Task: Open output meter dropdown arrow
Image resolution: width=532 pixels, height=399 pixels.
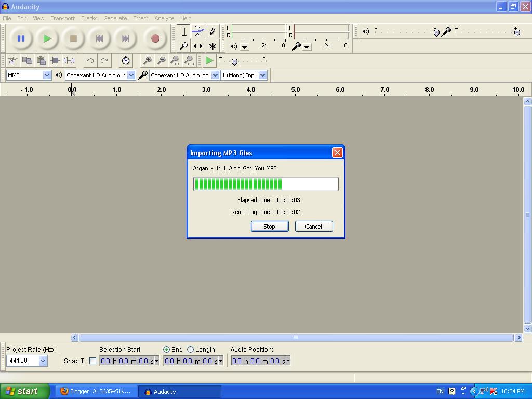Action: 245,47
